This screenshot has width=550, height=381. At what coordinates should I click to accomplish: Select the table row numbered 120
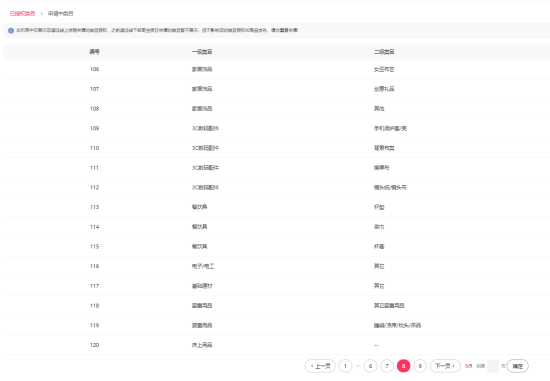tap(277, 345)
